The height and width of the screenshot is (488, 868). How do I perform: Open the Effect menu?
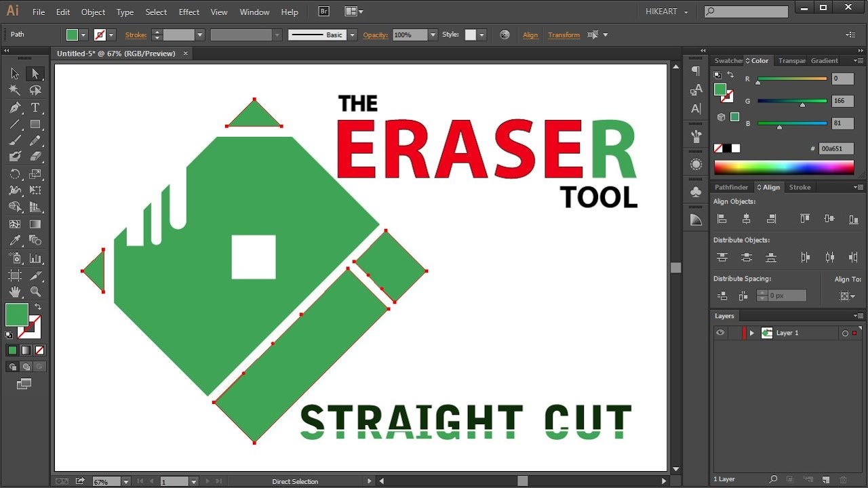(x=189, y=12)
